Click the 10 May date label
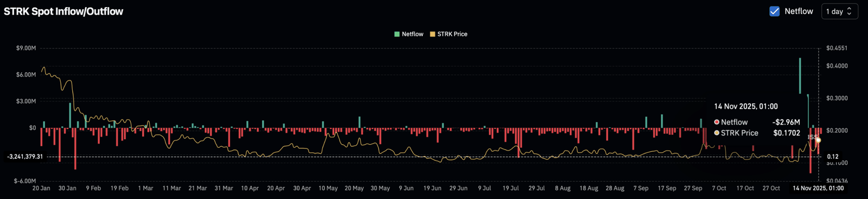The image size is (868, 199). [328, 188]
